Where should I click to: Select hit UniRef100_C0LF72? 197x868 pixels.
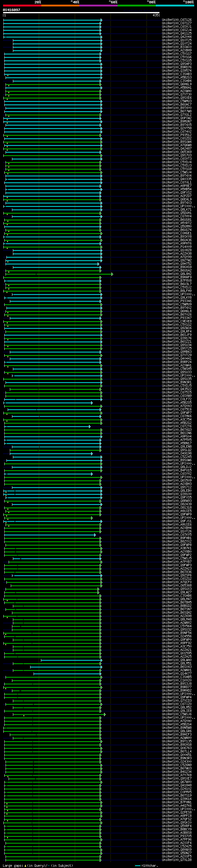(177, 399)
